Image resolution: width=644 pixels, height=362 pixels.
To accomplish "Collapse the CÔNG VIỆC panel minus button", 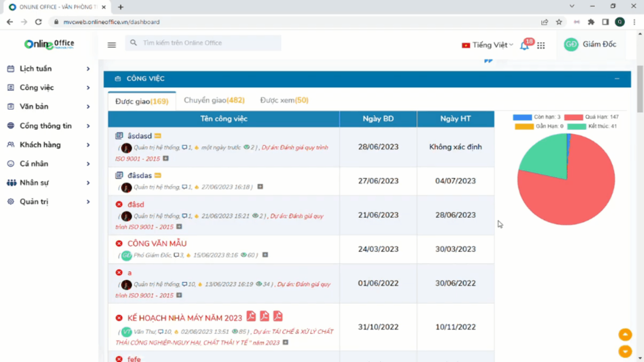I will [617, 78].
